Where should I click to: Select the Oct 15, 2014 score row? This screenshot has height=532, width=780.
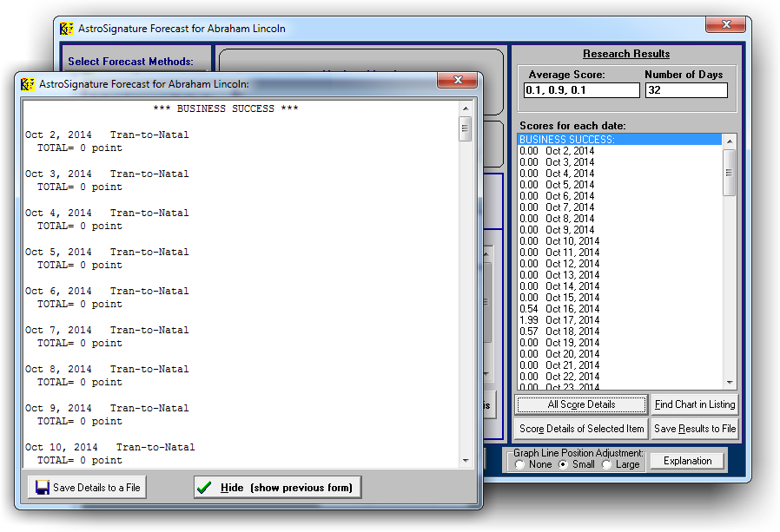[620, 298]
